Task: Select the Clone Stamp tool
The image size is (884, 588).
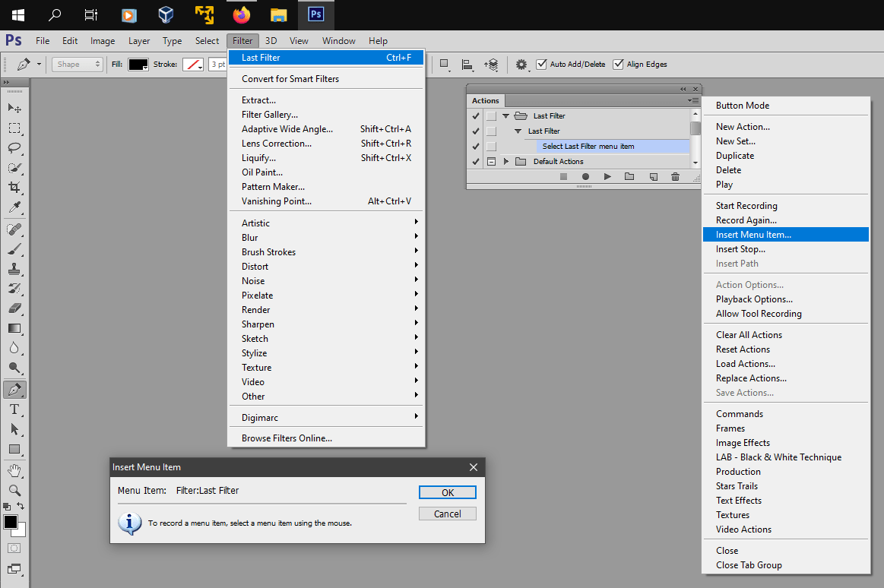Action: click(14, 269)
